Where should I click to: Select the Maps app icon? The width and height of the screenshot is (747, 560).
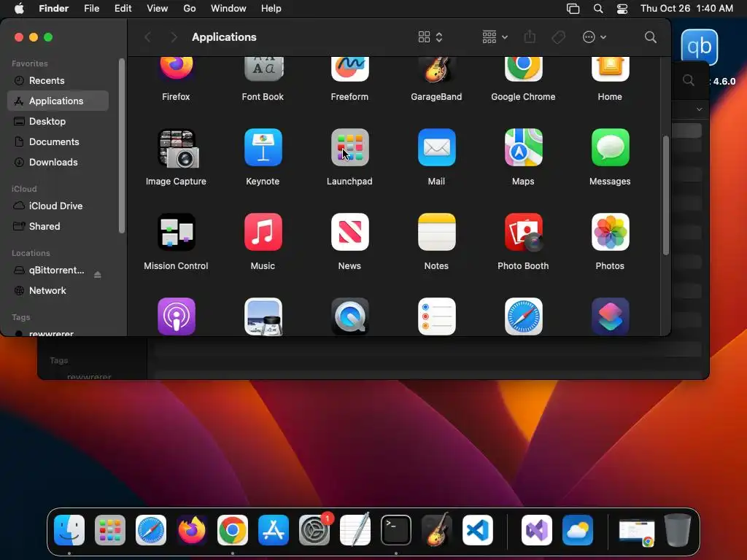tap(523, 147)
